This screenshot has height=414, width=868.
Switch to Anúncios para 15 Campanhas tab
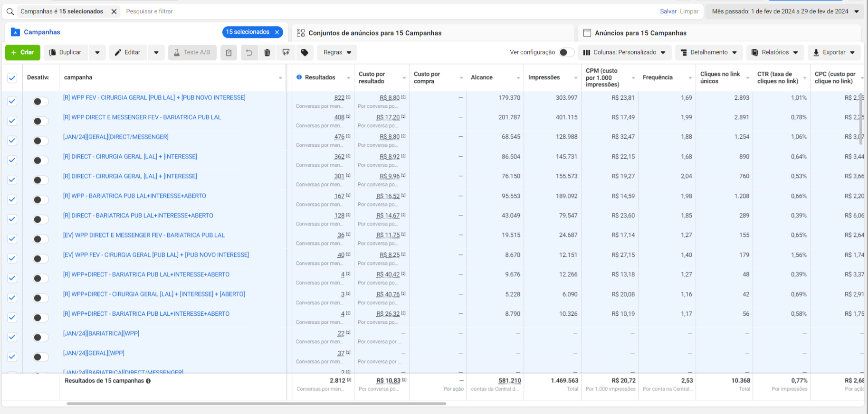pyautogui.click(x=719, y=33)
